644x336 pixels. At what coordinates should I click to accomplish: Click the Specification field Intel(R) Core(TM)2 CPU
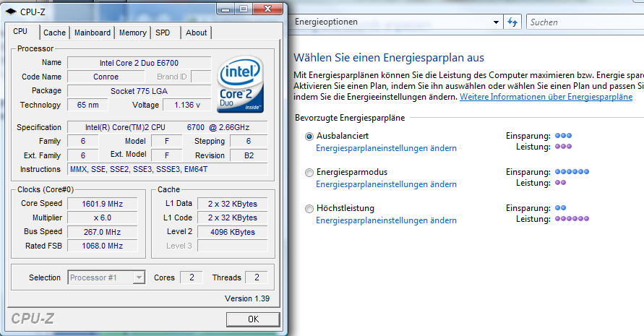[x=167, y=127]
